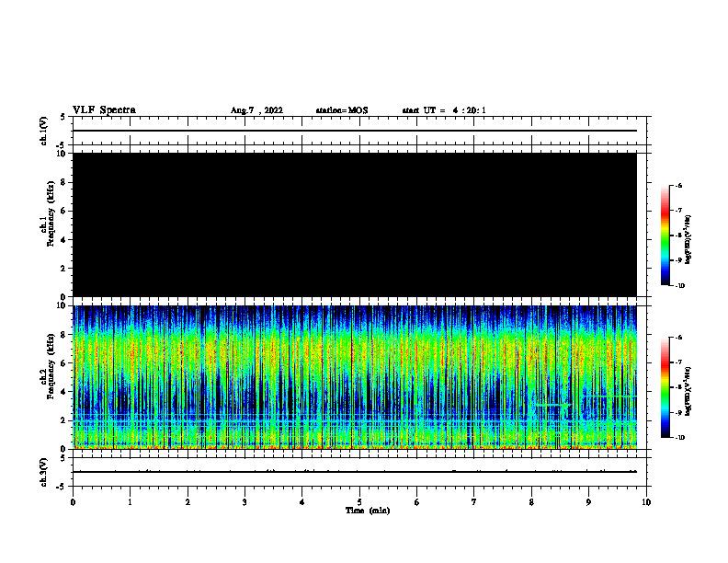The height and width of the screenshot is (563, 728).
Task: Click the cyan horizontal emission line near minute 8.3
Action: [x=552, y=406]
